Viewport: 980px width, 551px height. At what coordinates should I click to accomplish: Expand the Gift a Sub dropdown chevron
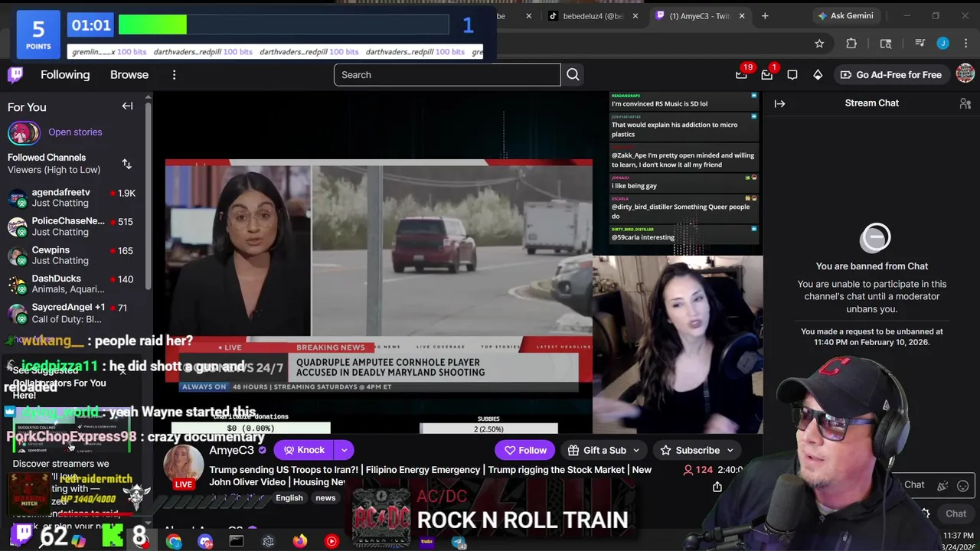[x=636, y=451]
